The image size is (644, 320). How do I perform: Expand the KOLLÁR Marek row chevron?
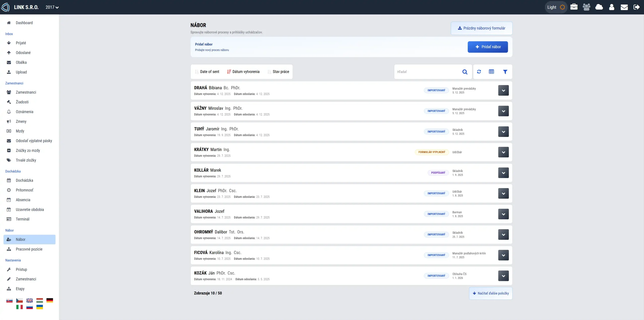pyautogui.click(x=503, y=173)
